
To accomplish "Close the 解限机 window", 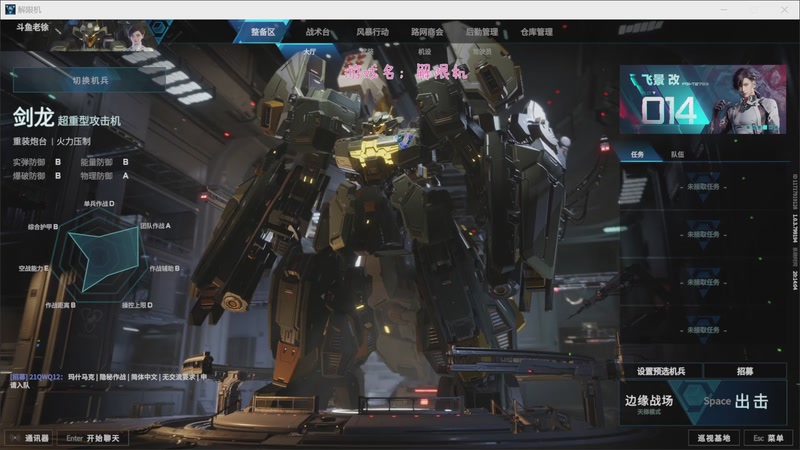I will click(x=784, y=9).
